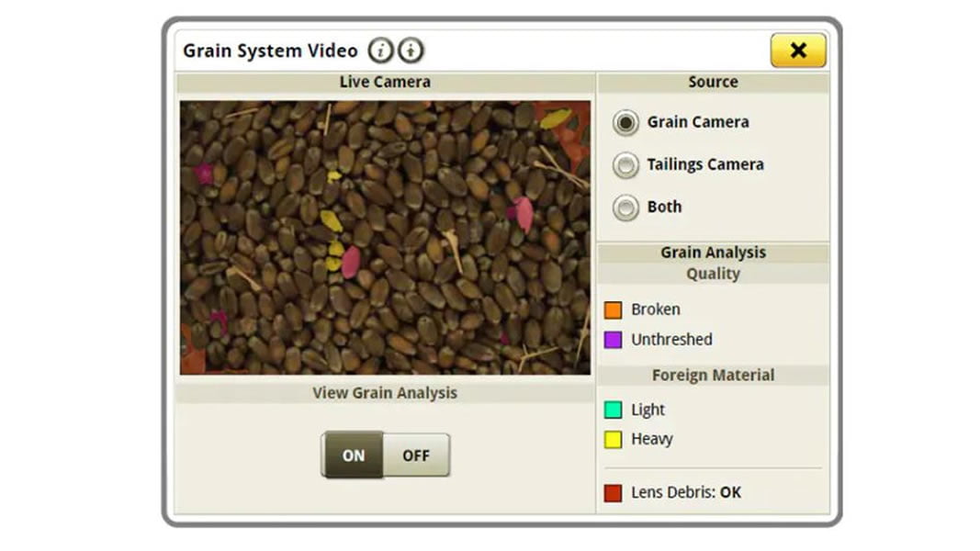Click the Quality subheading

click(713, 274)
